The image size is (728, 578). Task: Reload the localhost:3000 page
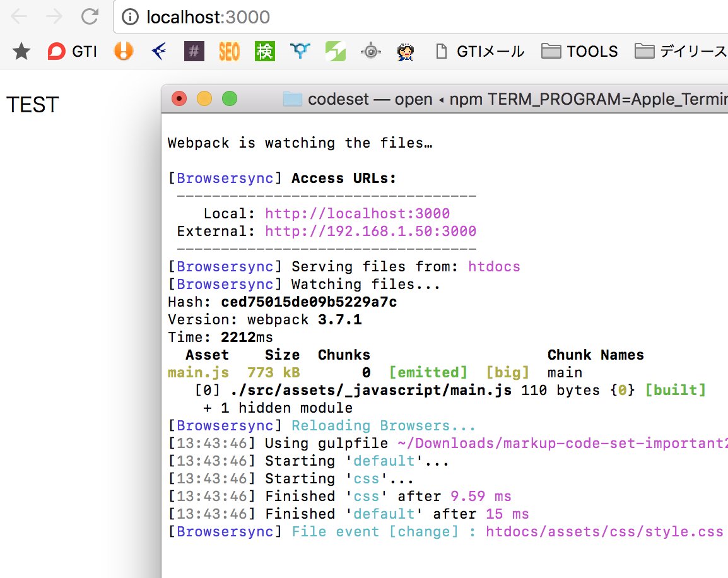point(90,16)
